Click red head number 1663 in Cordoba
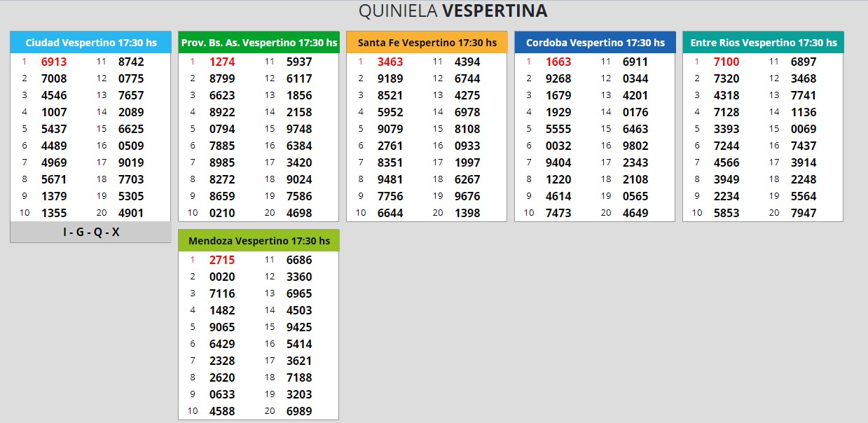 (x=558, y=62)
